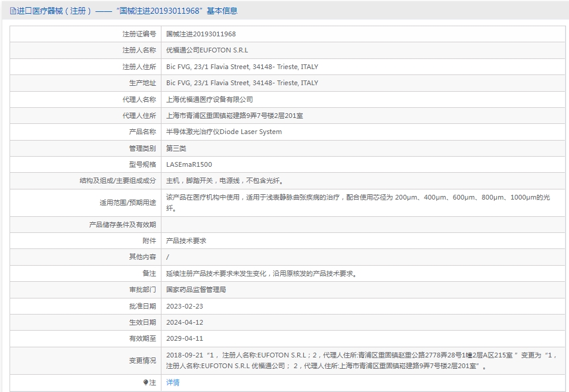Select the registration number 国械注进20193011968 value
Viewport: 569px width, 392px height.
201,34
